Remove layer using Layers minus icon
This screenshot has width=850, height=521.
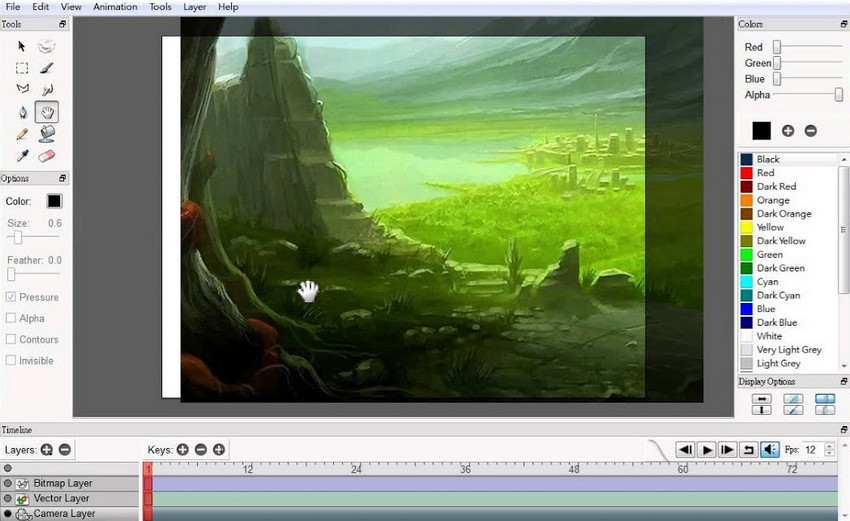click(65, 449)
